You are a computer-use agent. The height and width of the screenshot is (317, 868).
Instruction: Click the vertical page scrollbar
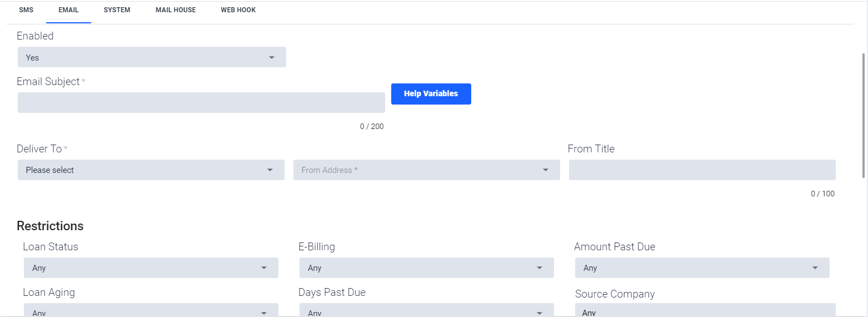(x=864, y=116)
